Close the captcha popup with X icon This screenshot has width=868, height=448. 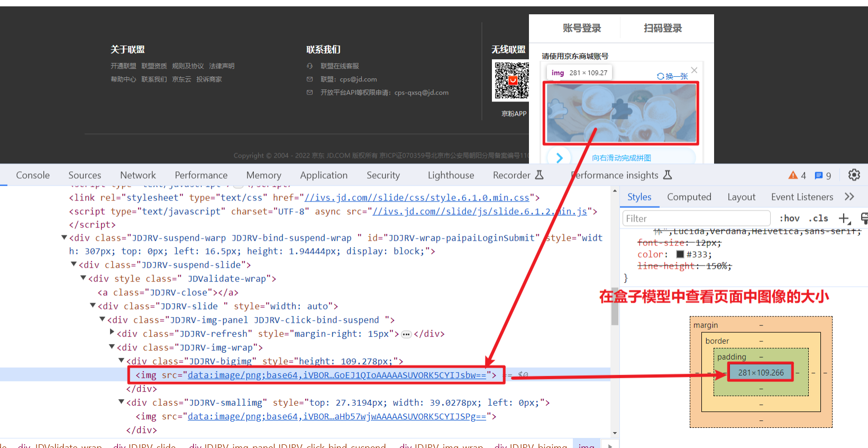(x=694, y=70)
